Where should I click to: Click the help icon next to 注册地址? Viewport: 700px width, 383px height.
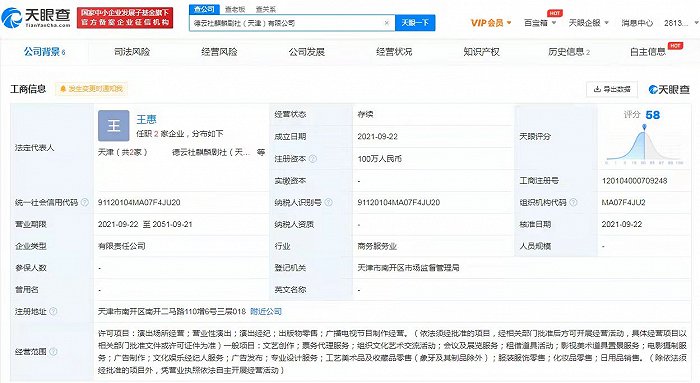click(x=53, y=311)
